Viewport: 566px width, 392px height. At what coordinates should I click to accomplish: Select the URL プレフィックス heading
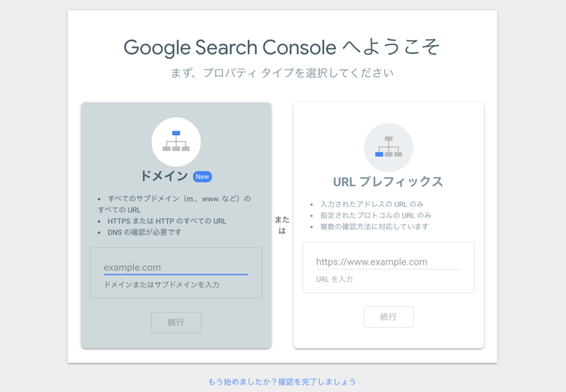(388, 181)
